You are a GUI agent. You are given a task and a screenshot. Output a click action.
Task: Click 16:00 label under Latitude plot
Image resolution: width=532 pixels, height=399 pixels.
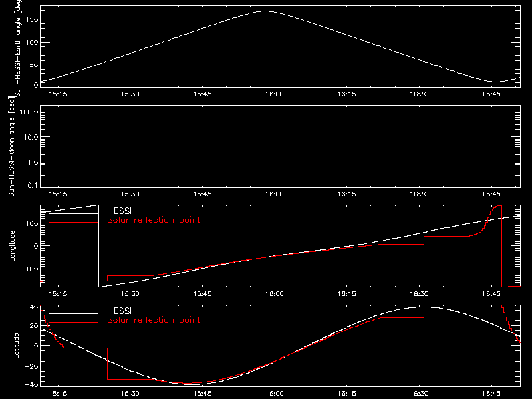coord(275,394)
